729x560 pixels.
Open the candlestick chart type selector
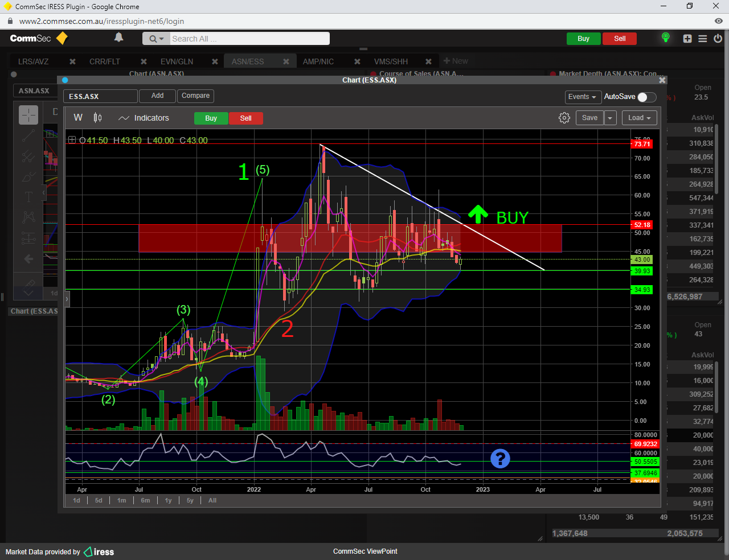[97, 118]
